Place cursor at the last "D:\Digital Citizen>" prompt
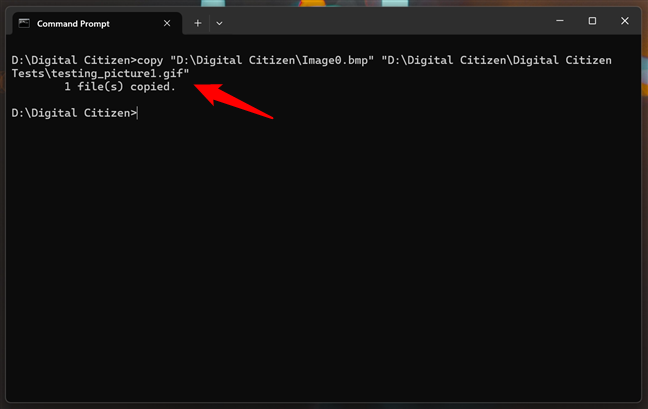 pyautogui.click(x=139, y=113)
